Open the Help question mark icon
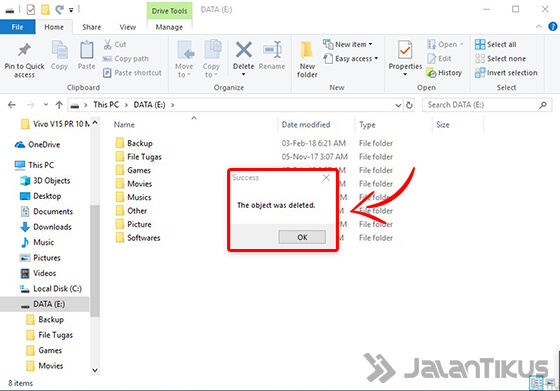Viewport: 560px width, 391px height. point(552,27)
